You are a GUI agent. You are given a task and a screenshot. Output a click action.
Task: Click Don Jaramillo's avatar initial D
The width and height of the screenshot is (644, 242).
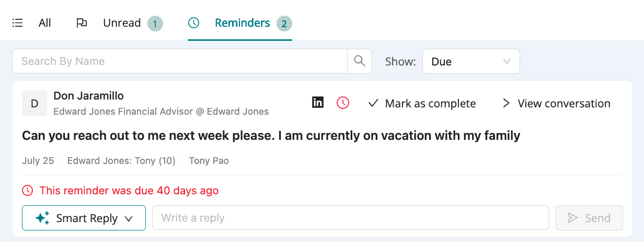[34, 103]
